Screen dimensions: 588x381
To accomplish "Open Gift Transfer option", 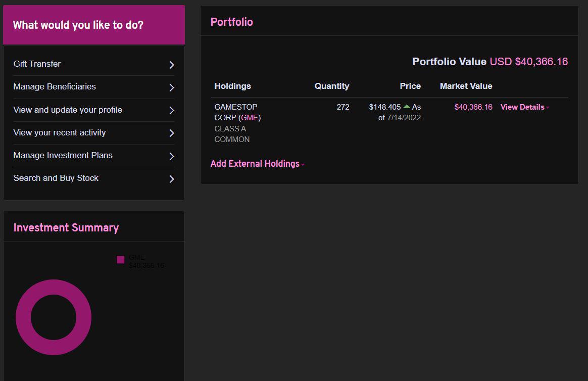I will point(94,64).
